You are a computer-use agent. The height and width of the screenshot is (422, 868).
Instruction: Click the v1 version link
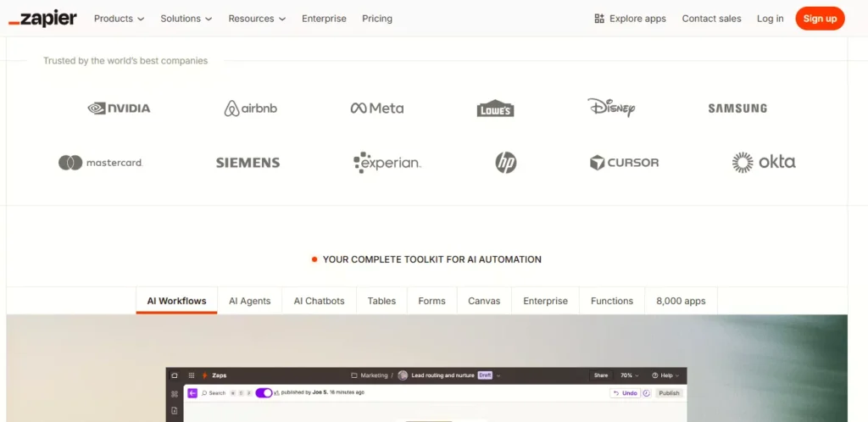coord(275,392)
